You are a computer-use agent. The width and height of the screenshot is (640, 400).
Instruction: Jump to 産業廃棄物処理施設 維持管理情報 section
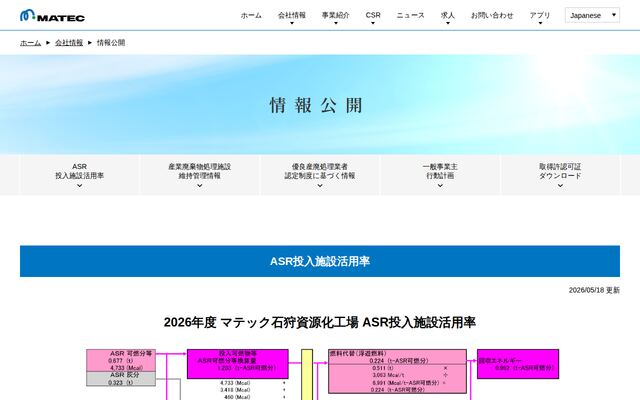tap(200, 175)
